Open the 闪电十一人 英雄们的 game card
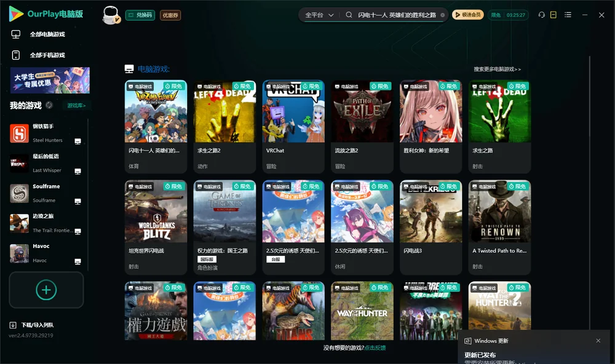The image size is (615, 364). coord(156,127)
